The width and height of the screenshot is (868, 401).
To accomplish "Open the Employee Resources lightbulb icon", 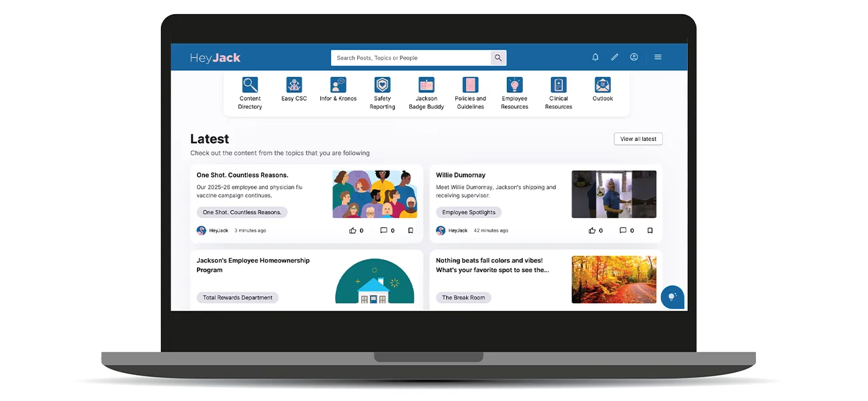I will click(515, 85).
